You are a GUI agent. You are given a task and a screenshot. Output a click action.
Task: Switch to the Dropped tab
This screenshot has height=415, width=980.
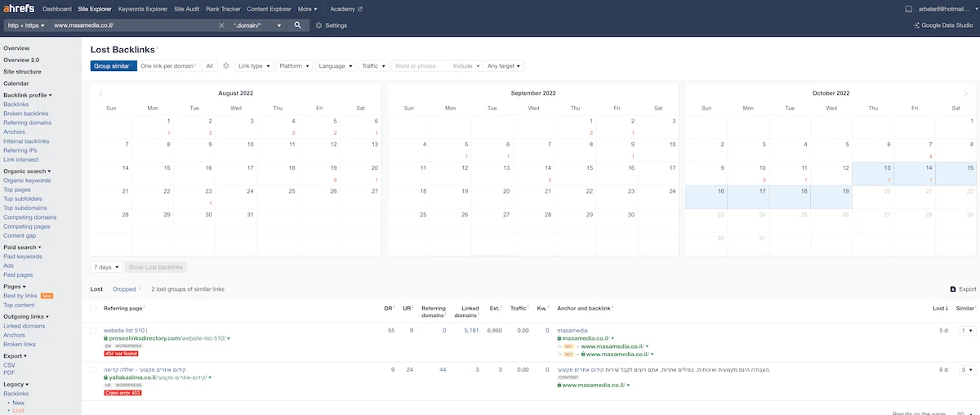click(124, 289)
